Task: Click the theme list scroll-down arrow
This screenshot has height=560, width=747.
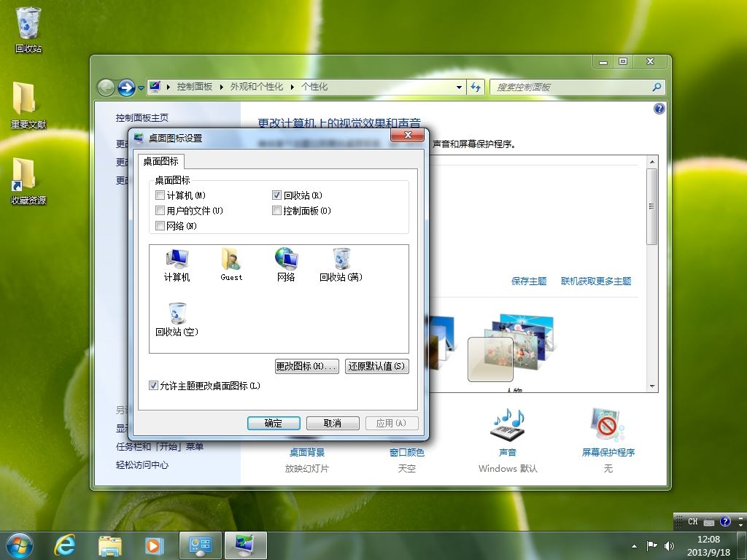Action: click(652, 386)
